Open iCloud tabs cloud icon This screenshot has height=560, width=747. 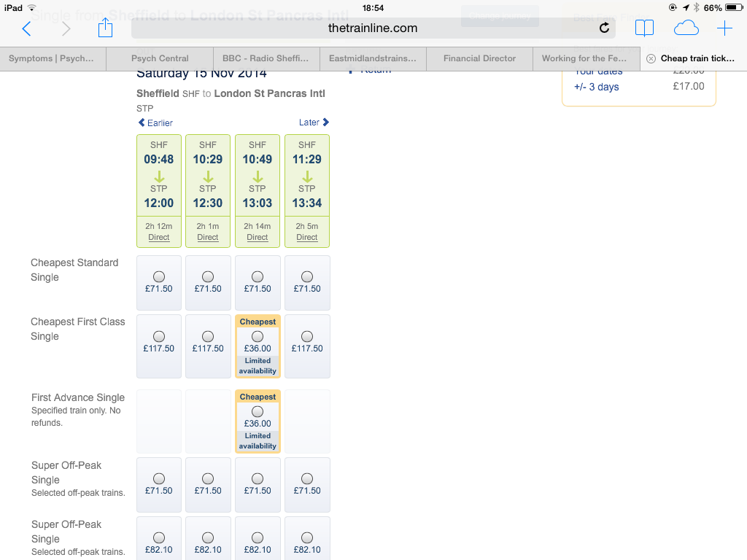[x=686, y=28]
